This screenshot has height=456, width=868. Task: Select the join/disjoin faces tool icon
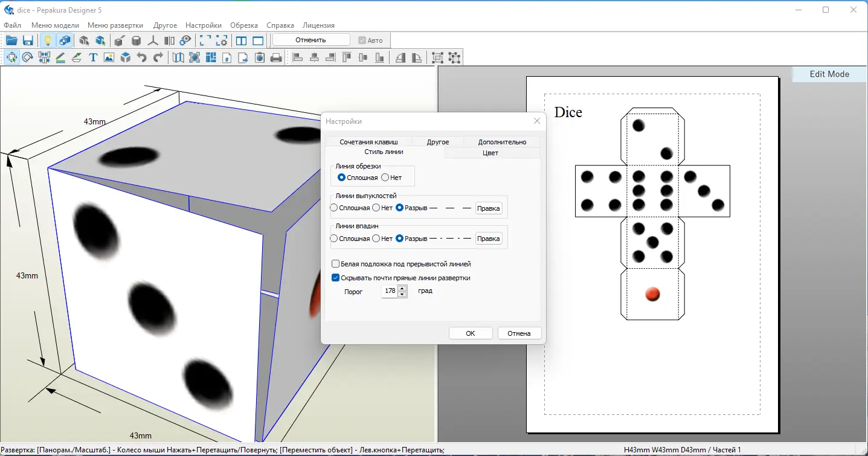[44, 57]
